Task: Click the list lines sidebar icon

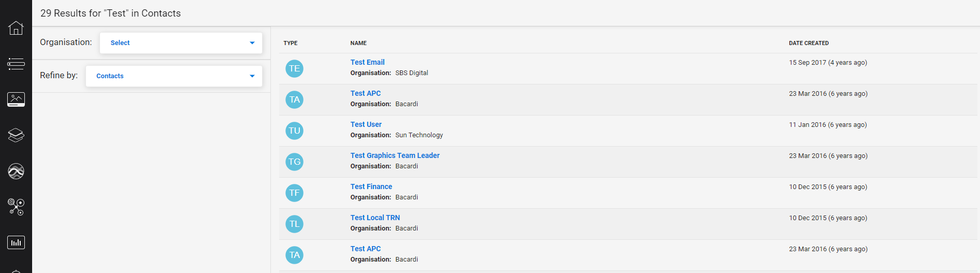Action: click(x=16, y=64)
